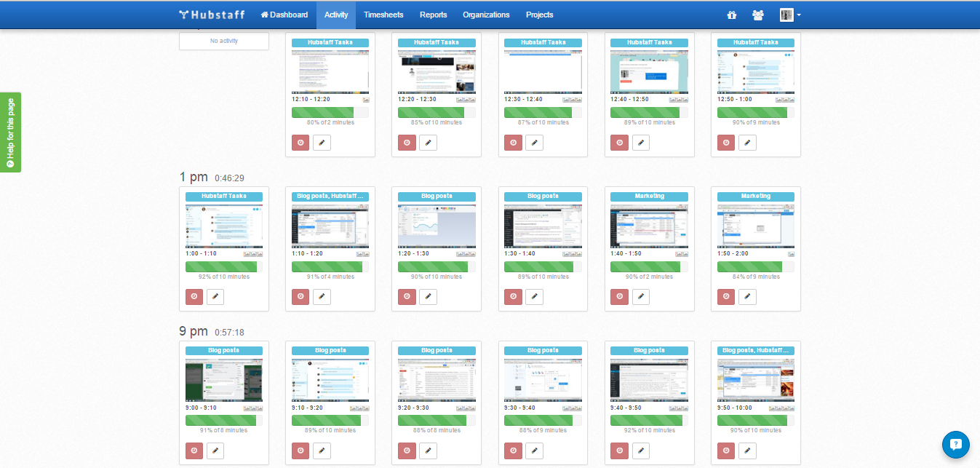Select the Activity menu item
The width and height of the screenshot is (980, 468).
click(336, 15)
